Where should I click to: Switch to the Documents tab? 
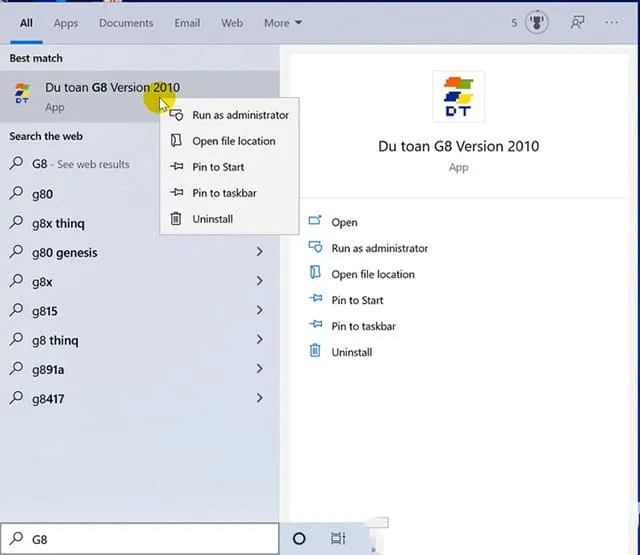(x=126, y=23)
